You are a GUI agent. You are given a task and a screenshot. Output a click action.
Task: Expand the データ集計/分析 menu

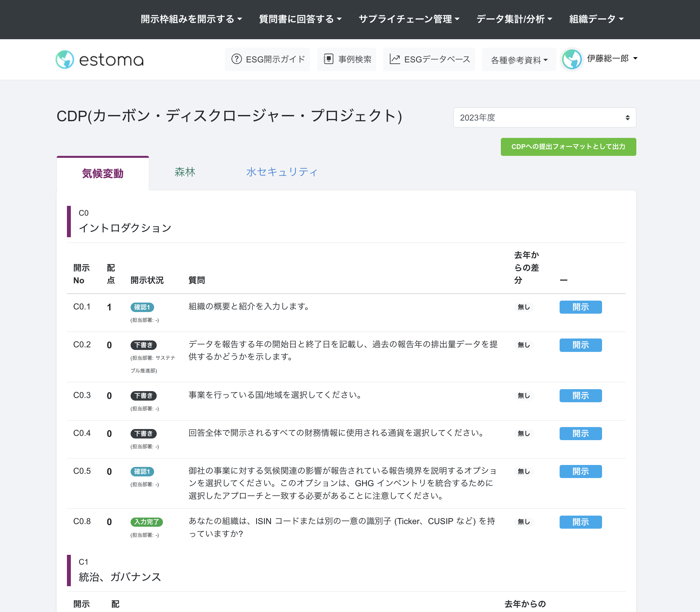[513, 19]
